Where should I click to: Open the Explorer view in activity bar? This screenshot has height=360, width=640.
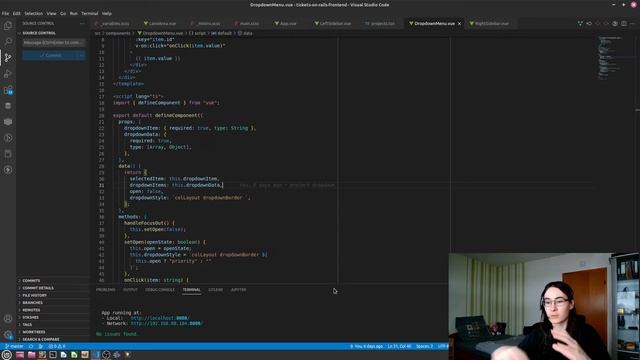pyautogui.click(x=8, y=26)
